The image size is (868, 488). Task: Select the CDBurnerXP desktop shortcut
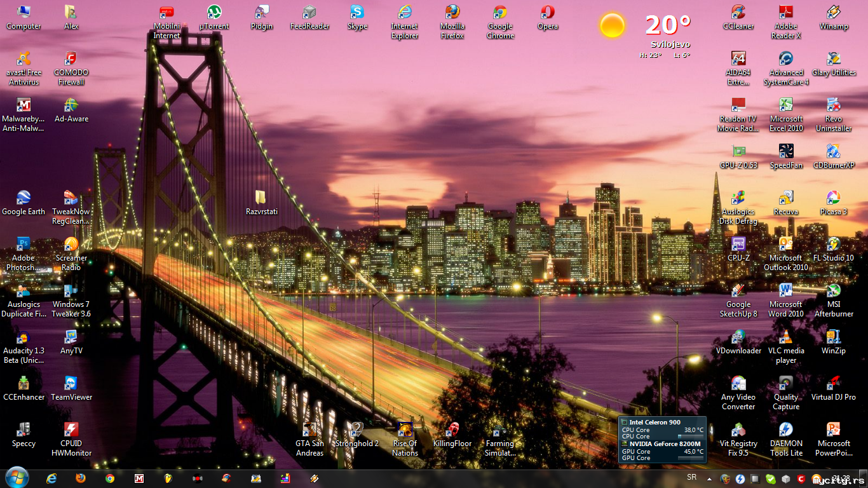834,157
